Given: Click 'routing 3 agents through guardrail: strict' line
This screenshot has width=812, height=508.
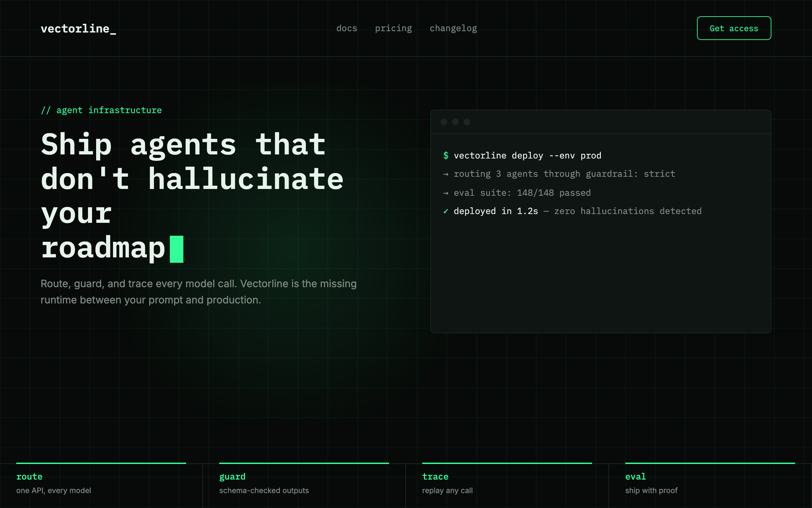Looking at the screenshot, I should [x=564, y=174].
